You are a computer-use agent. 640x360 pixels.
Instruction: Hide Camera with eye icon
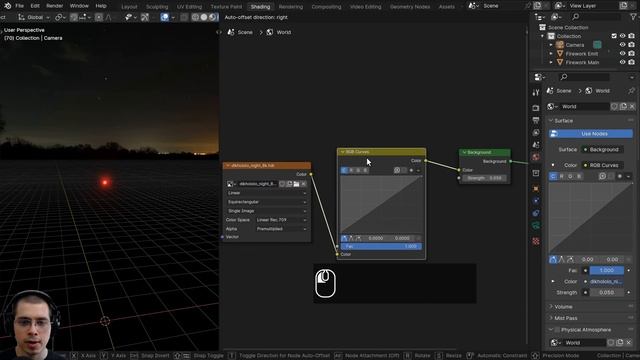[x=622, y=45]
